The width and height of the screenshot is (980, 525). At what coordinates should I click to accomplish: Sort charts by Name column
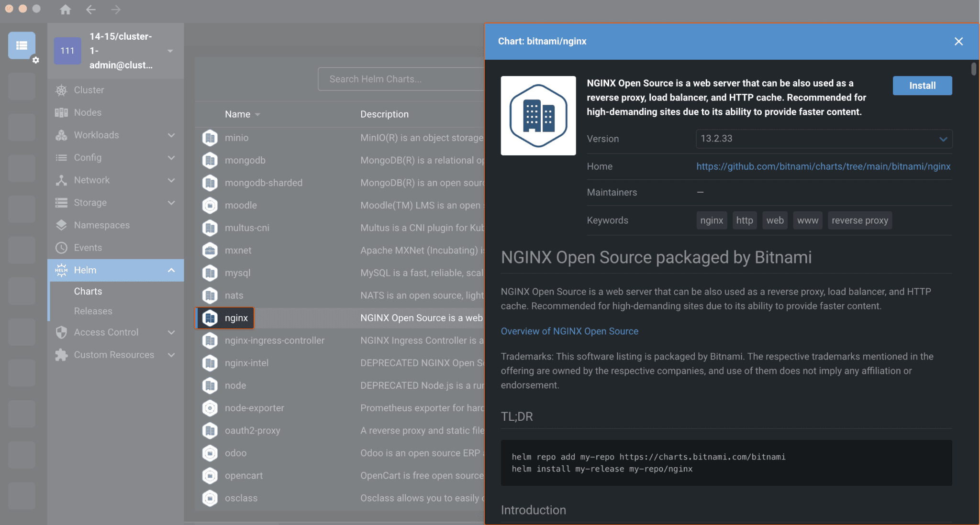243,114
